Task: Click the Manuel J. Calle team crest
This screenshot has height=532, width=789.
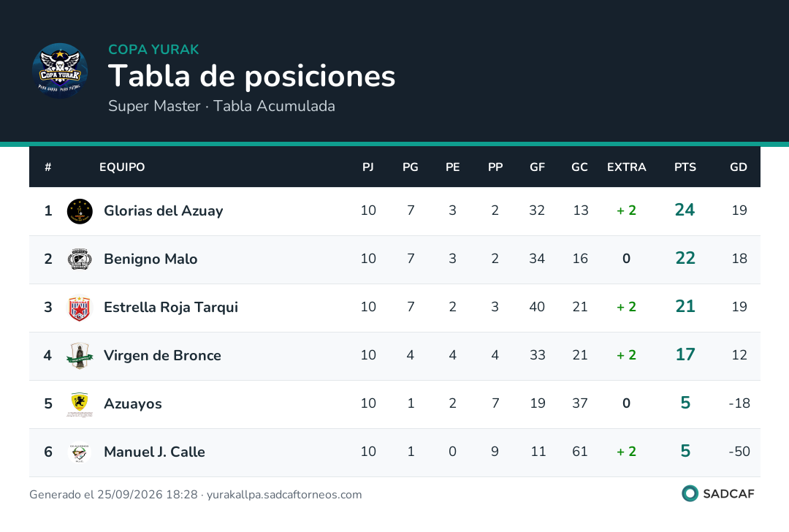Action: coord(80,452)
